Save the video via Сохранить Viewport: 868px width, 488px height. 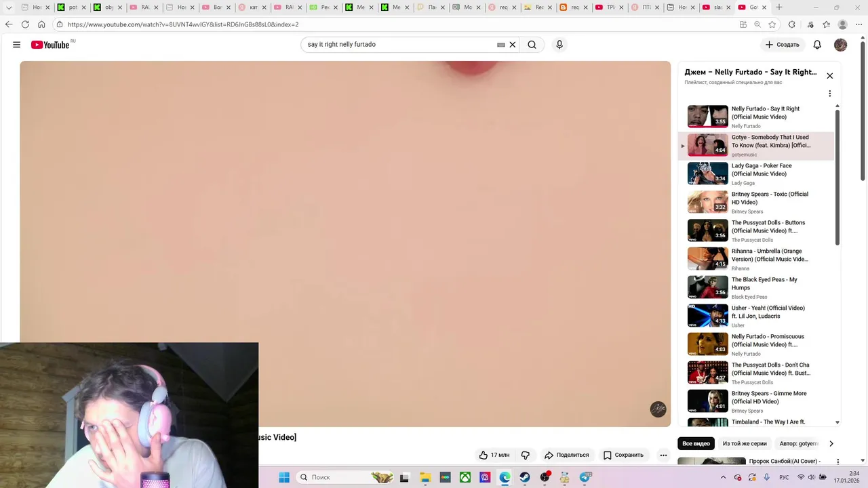[x=623, y=455]
